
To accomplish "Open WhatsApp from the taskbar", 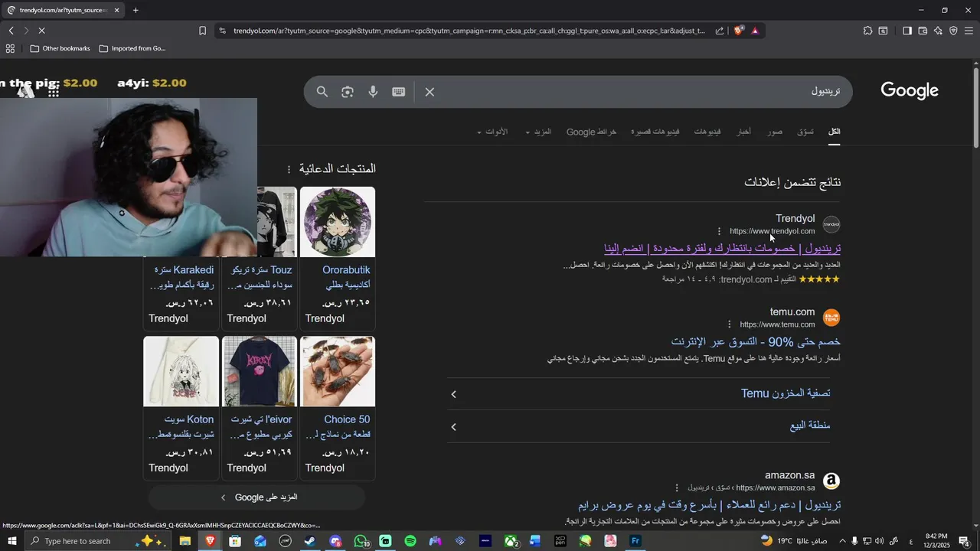I will click(x=361, y=541).
